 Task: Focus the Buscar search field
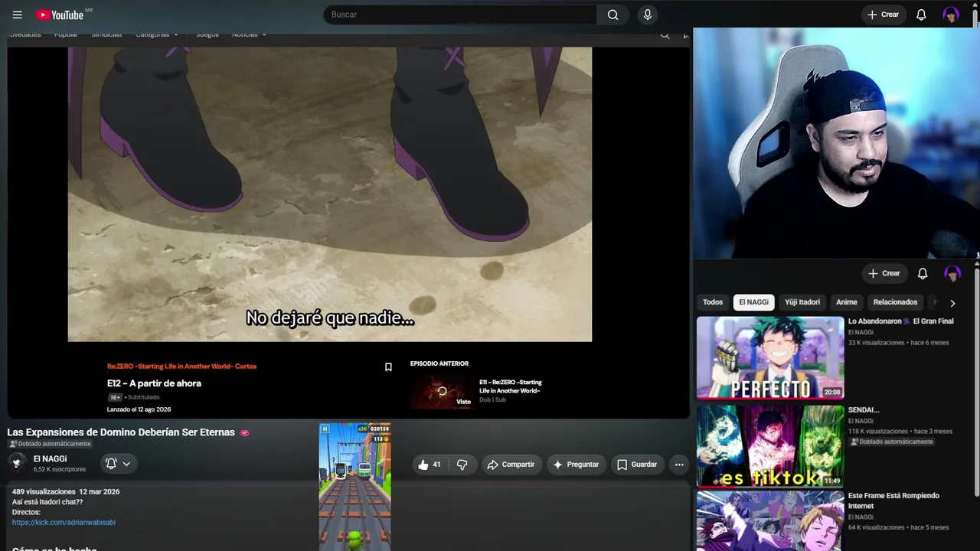pos(460,15)
